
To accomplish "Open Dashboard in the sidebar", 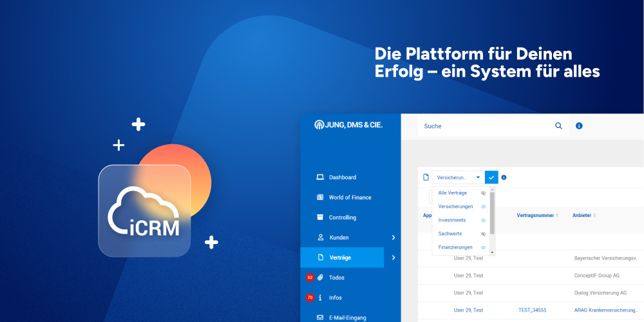I will [343, 178].
